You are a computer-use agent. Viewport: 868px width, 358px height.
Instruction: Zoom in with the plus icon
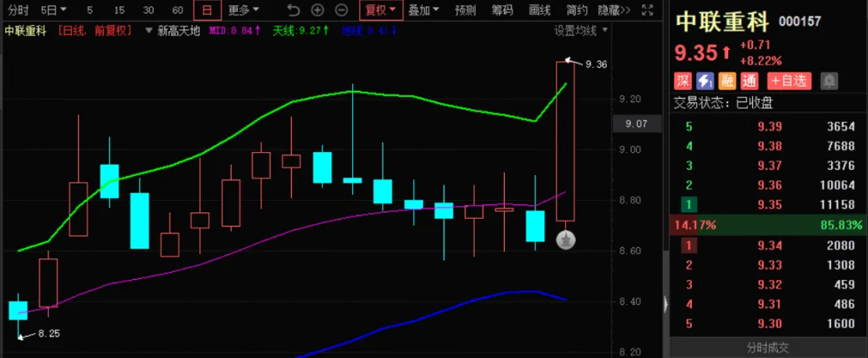click(x=317, y=10)
